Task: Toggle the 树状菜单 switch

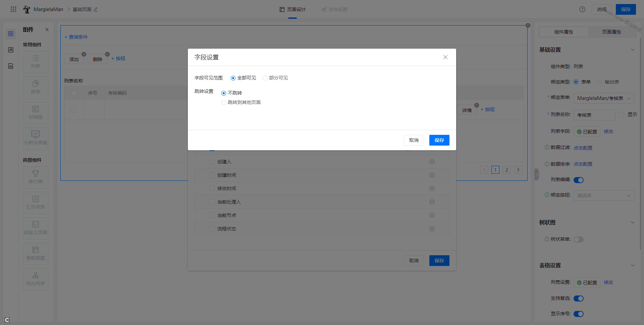Action: 579,239
